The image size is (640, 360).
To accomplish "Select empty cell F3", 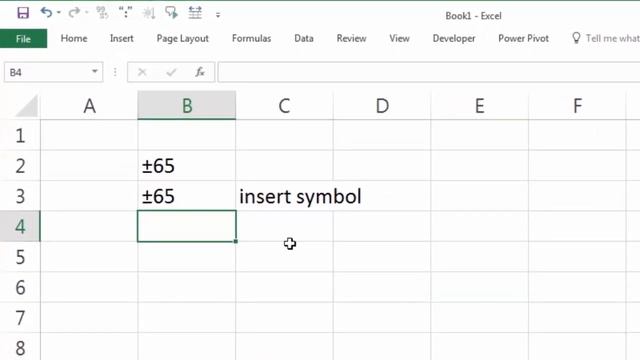I will [x=577, y=196].
